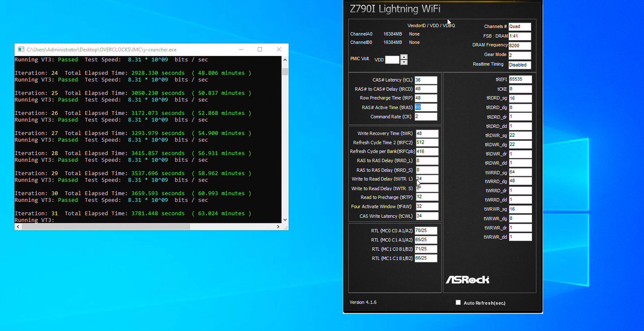
Task: Click the tRDWR_dr value field
Action: (520, 154)
